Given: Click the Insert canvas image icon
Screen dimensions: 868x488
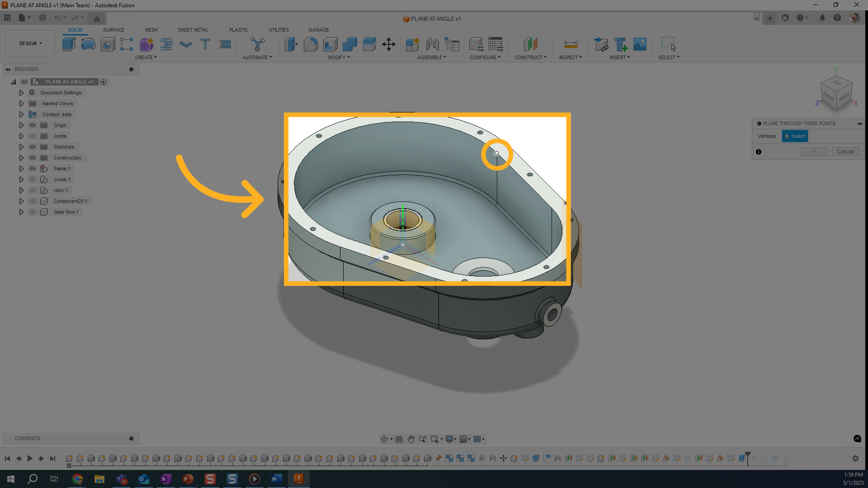Looking at the screenshot, I should tap(640, 44).
